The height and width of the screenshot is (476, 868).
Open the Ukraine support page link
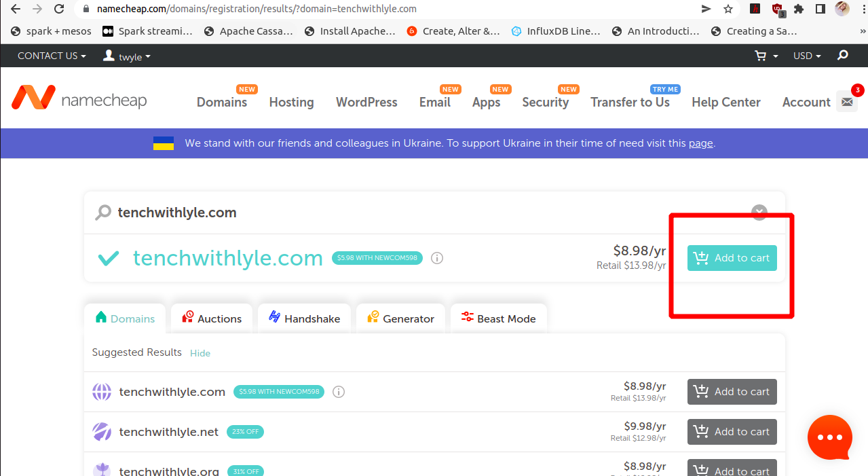pos(700,143)
